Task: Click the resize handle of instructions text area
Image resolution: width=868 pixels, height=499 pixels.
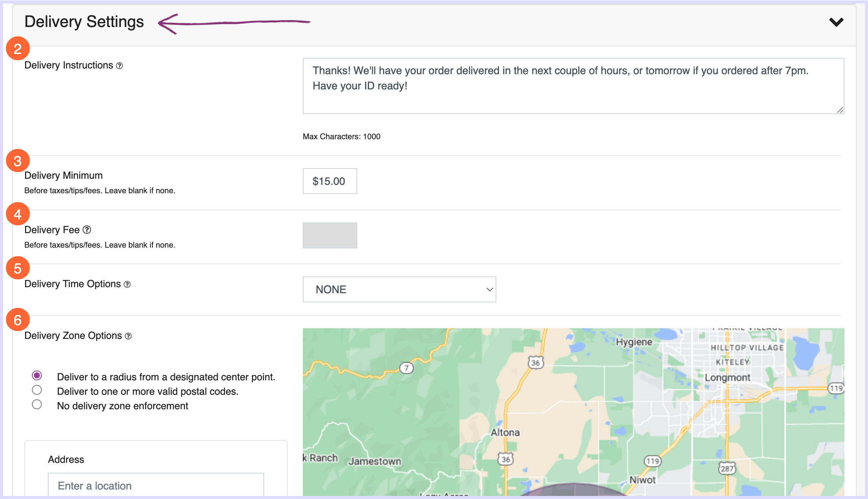Action: point(840,110)
